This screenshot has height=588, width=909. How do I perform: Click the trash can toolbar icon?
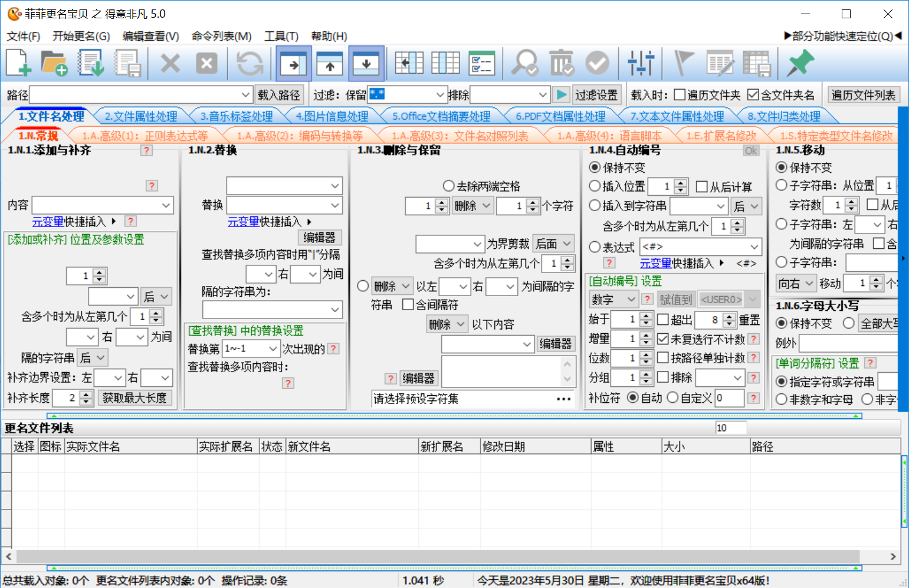(561, 63)
